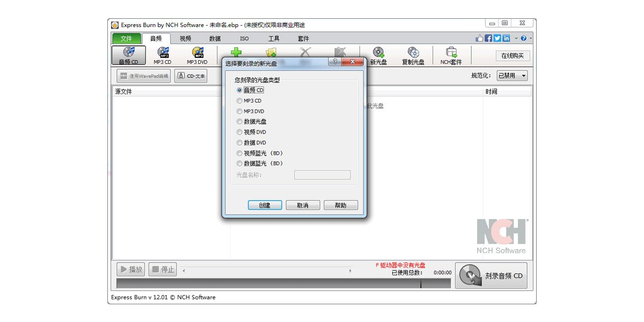Expand the help icon dropdown arrow

coord(531,39)
